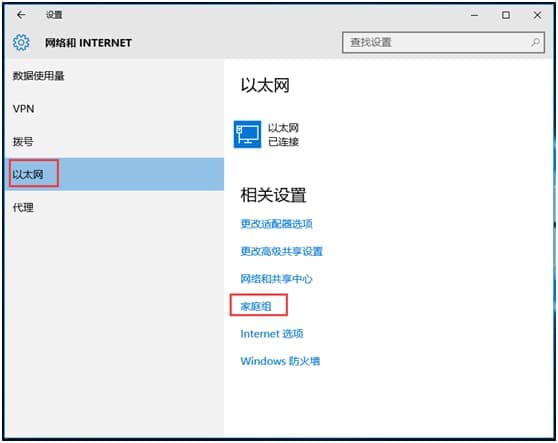
Task: Click the settings gear icon
Action: (x=21, y=42)
